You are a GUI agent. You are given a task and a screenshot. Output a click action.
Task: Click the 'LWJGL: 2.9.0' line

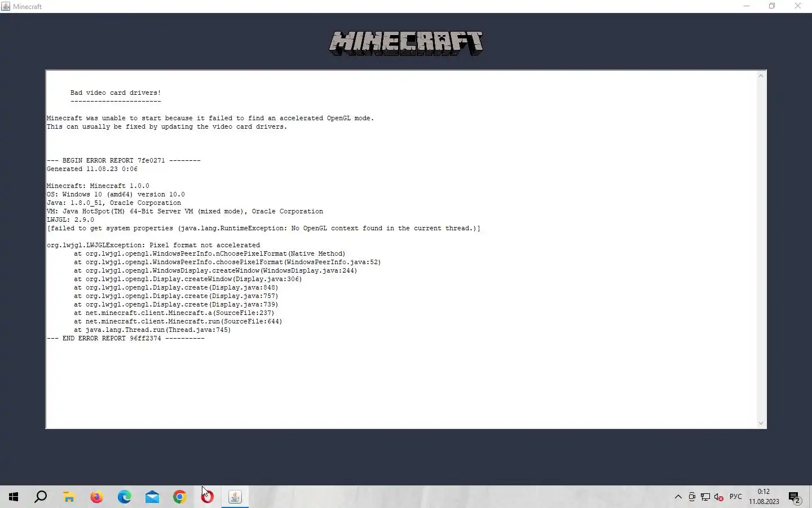(70, 220)
